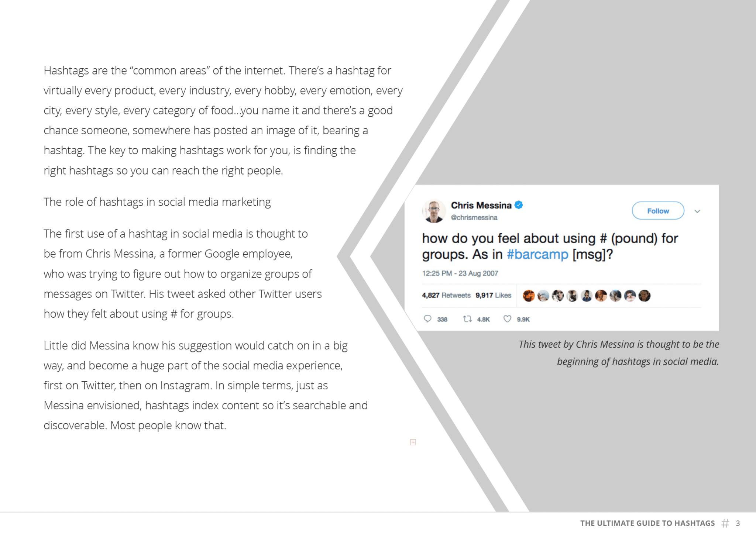Open the 4,827 Retweets count
Image resolution: width=756 pixels, height=534 pixels.
pyautogui.click(x=446, y=295)
